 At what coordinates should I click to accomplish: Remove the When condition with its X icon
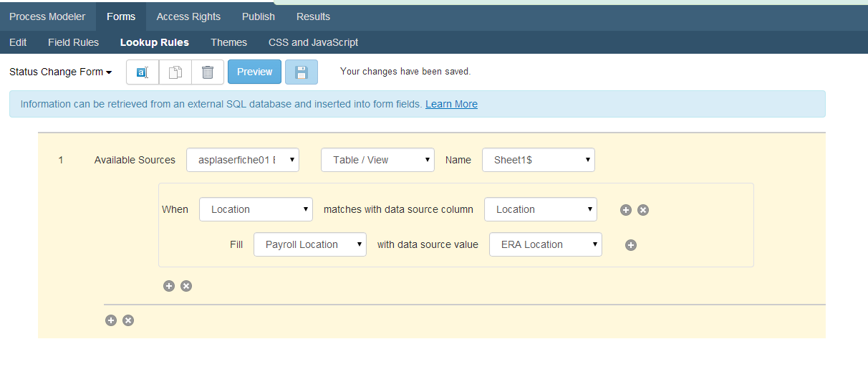pos(643,210)
